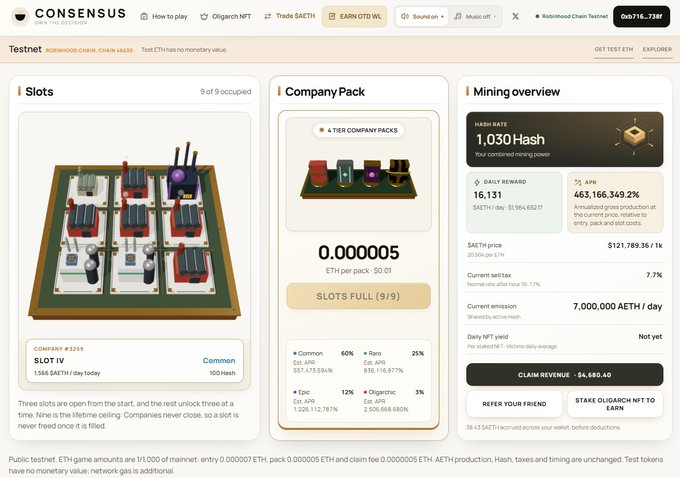The image size is (680, 478).
Task: Click the APR trend arrow icon
Action: point(578,182)
